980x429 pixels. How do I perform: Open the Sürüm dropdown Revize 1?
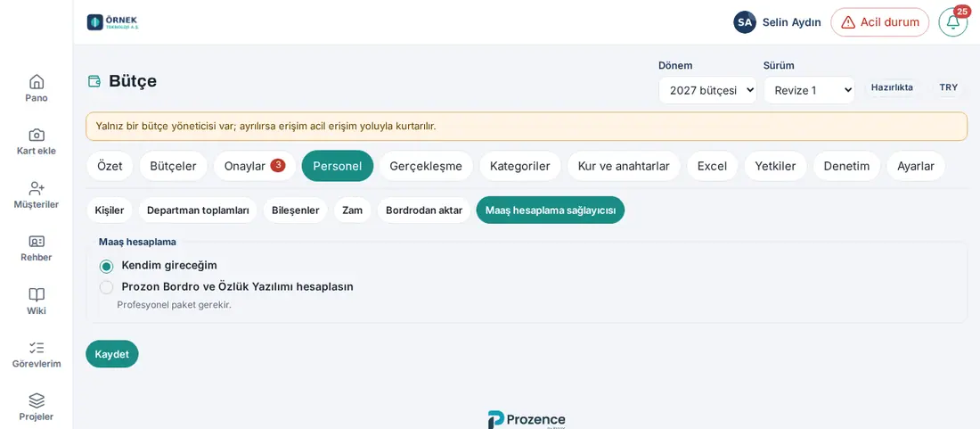tap(809, 90)
